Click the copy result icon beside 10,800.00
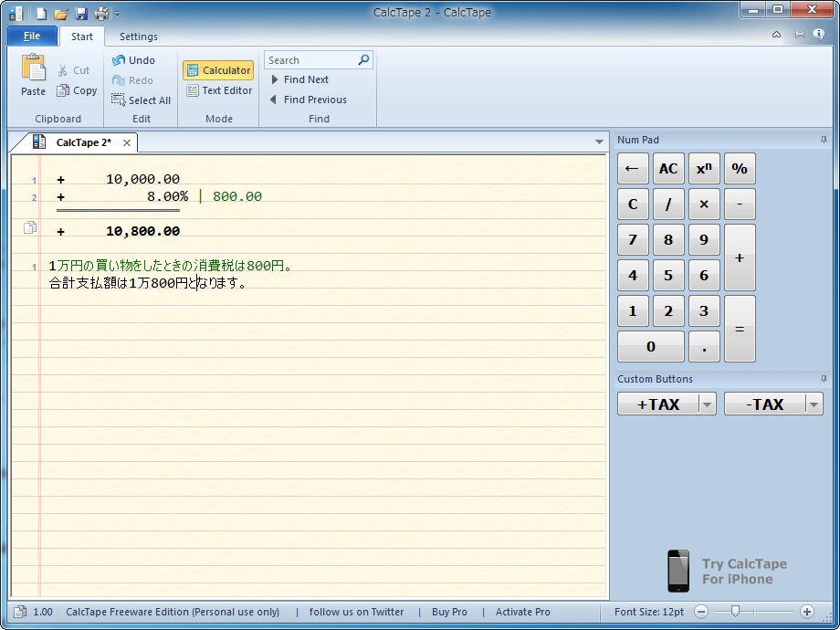The height and width of the screenshot is (630, 840). point(30,227)
